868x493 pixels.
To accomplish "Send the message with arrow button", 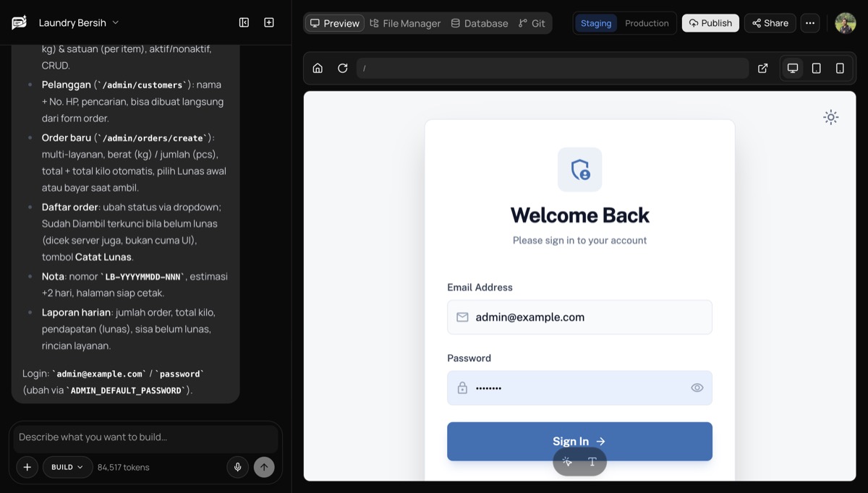I will click(x=264, y=467).
